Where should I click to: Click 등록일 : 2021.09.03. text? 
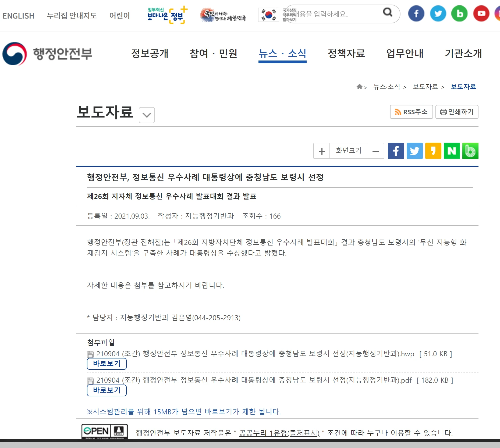tap(118, 216)
